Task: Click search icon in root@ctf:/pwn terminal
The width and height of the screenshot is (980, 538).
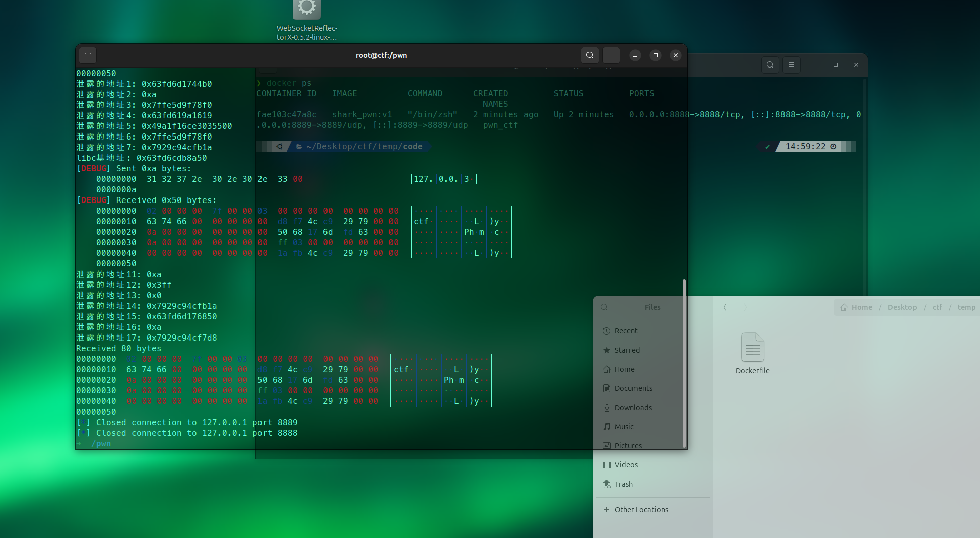Action: point(590,55)
